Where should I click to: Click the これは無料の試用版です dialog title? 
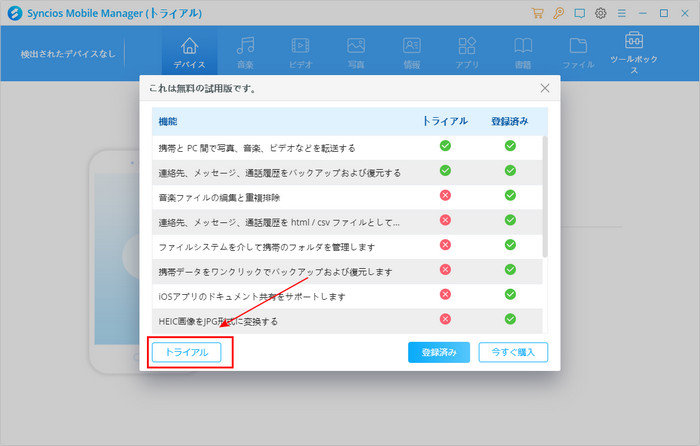pos(203,88)
